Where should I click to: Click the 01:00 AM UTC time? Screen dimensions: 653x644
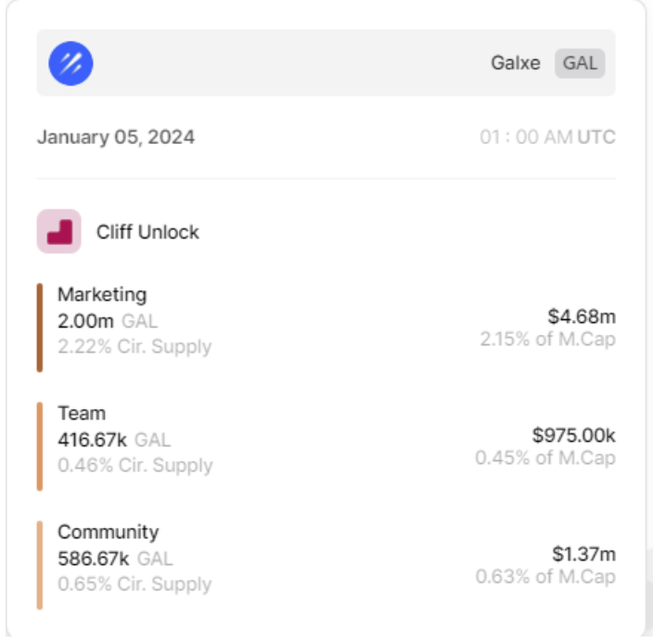(x=547, y=137)
